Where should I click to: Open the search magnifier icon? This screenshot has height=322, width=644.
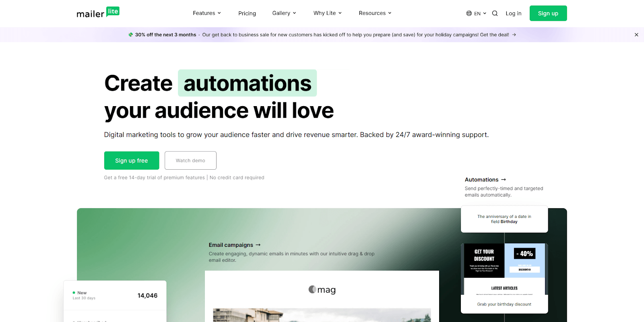[495, 13]
